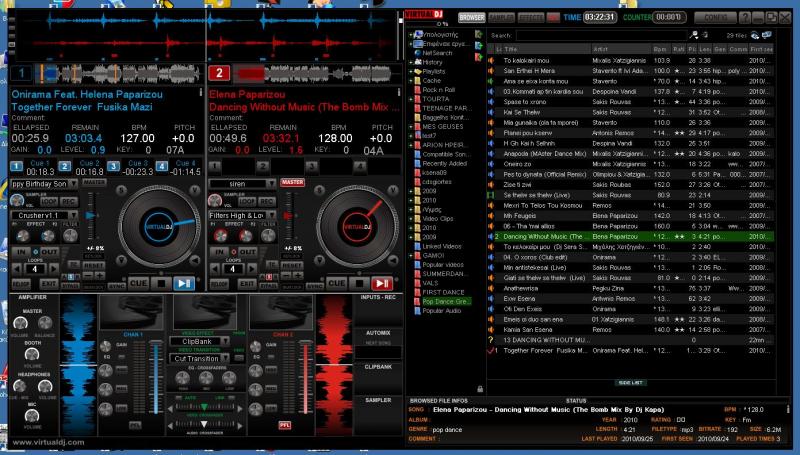Image resolution: width=800 pixels, height=455 pixels.
Task: Exit the loop on deck 2
Action: 247,284
